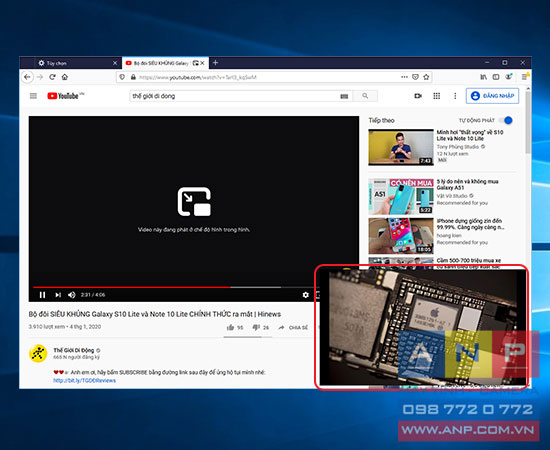Open video titled Minh hỏi thất vọng về S10
The height and width of the screenshot is (450, 550).
click(x=470, y=135)
